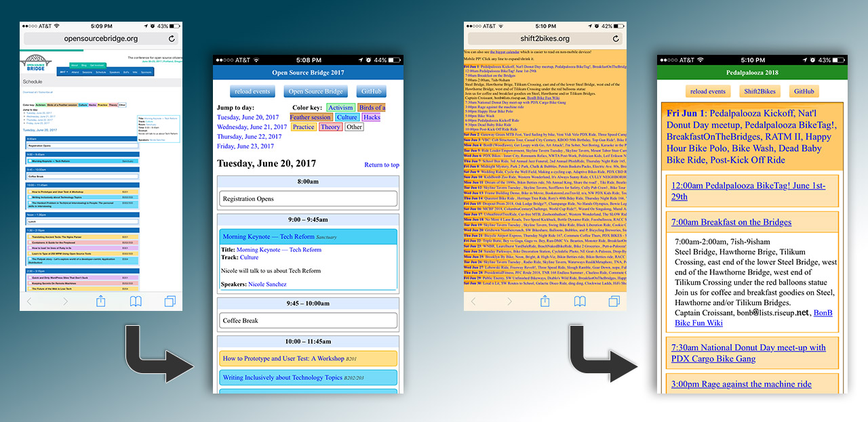
Task: Open Morning Keynote — Tech Reform session header
Action: pos(309,237)
